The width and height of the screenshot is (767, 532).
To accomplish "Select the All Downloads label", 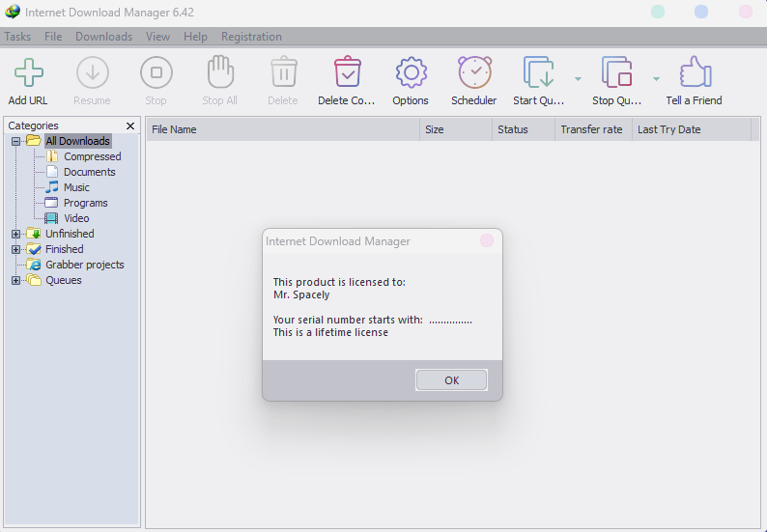I will pos(78,141).
